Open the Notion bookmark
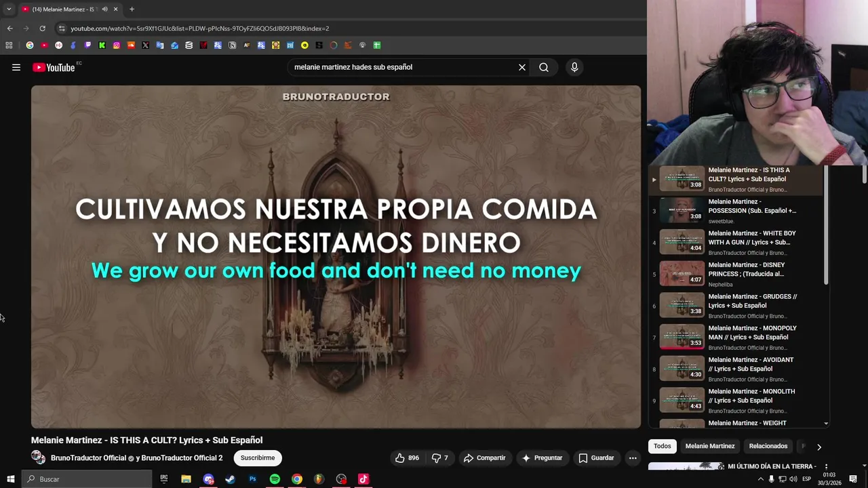 point(232,45)
